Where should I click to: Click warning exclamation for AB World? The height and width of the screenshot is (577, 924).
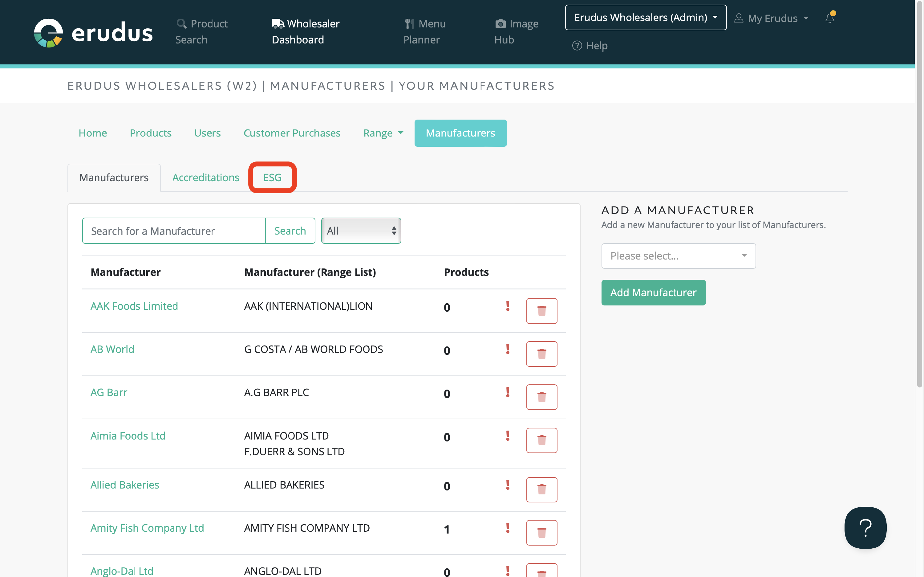pos(508,349)
